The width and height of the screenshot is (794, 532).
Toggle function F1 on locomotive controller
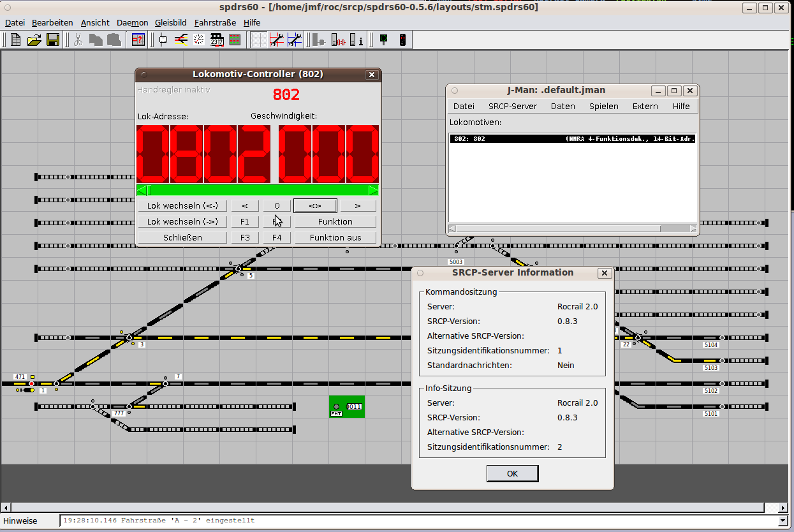tap(245, 221)
